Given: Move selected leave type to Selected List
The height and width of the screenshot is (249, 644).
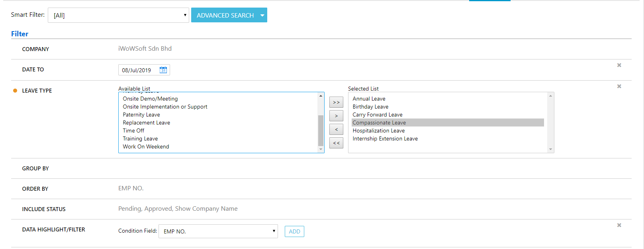Looking at the screenshot, I should point(336,116).
